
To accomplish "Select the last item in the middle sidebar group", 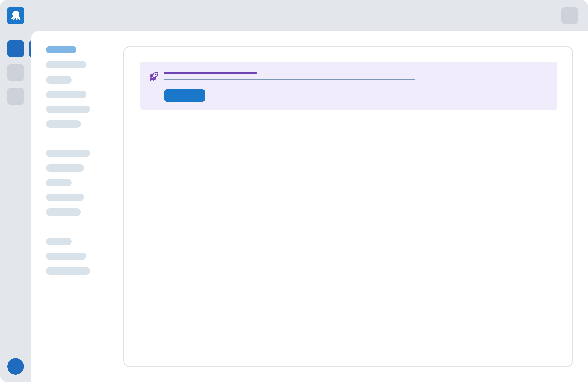I will click(x=63, y=212).
